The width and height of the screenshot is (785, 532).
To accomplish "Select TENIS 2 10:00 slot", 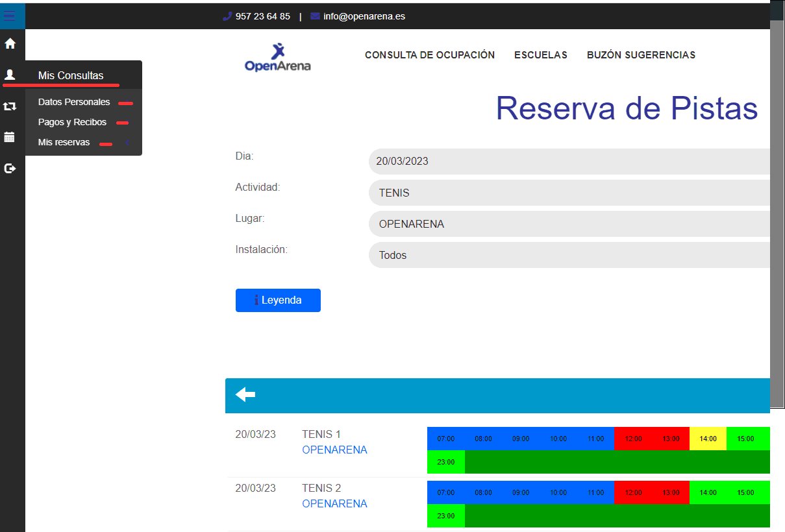I will 558,492.
